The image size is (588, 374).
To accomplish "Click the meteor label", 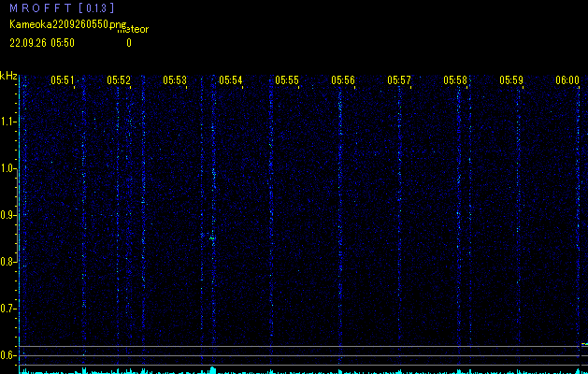I will coord(133,30).
